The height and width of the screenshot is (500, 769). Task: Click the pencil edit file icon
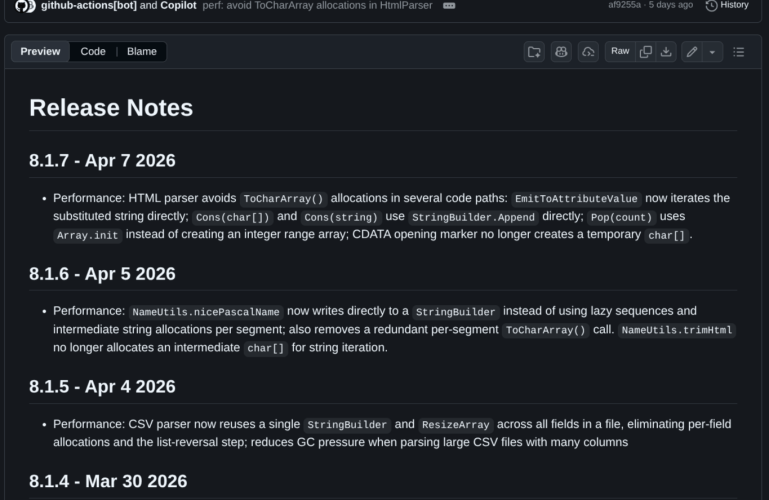pos(691,52)
